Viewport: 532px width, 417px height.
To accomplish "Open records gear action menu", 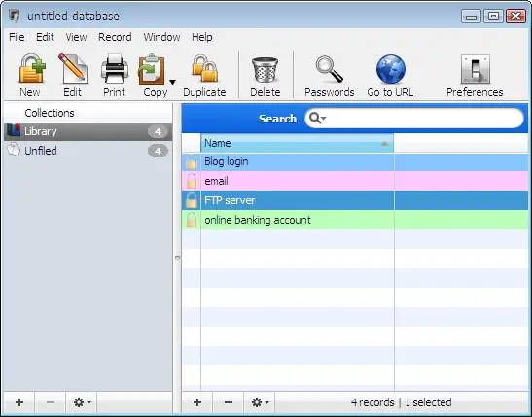I will pos(260,402).
